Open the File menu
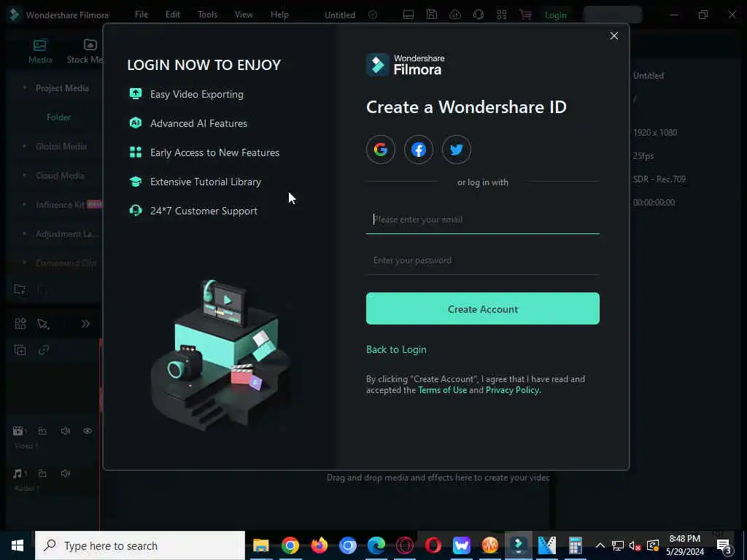 click(x=142, y=15)
